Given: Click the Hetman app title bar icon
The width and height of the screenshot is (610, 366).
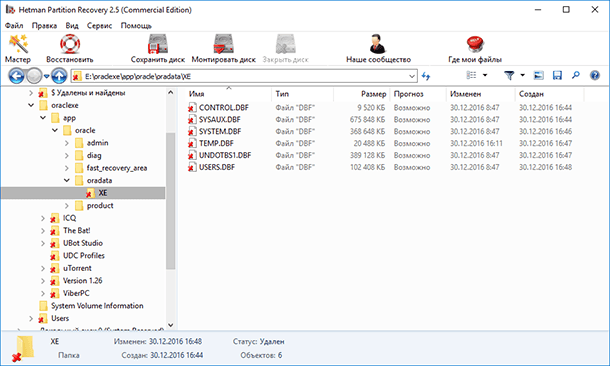Looking at the screenshot, I should tap(10, 10).
